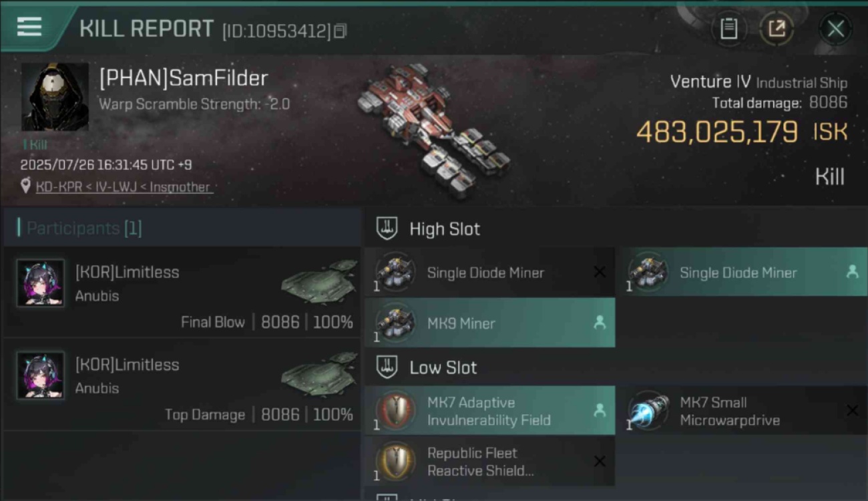Click the destroyed Single Diode Miner item
The width and height of the screenshot is (868, 501).
point(489,272)
